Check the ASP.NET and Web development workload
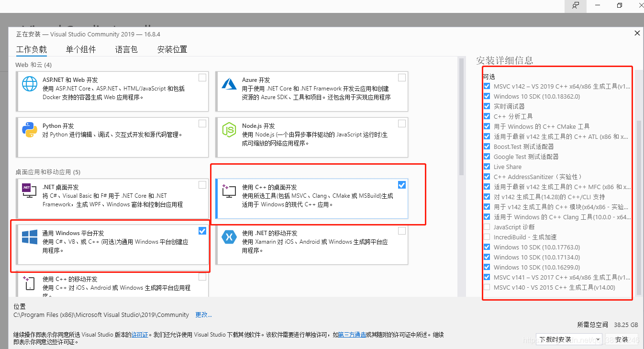 coord(202,78)
